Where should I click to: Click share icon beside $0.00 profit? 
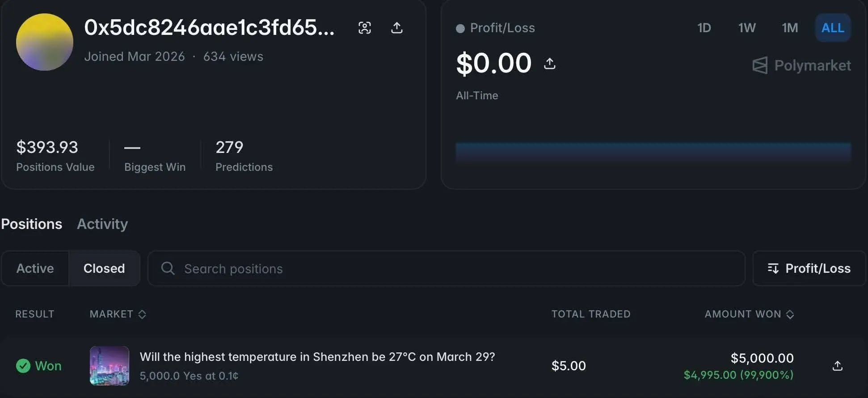(x=549, y=64)
